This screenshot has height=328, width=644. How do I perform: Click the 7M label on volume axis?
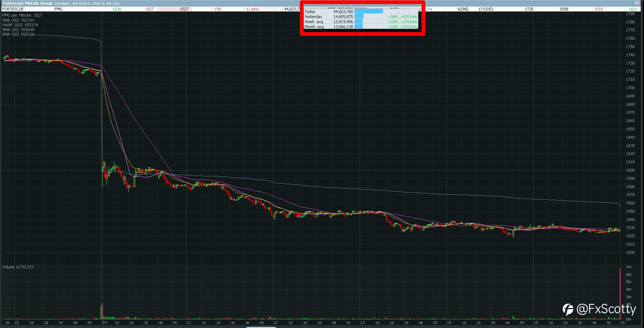(628, 267)
